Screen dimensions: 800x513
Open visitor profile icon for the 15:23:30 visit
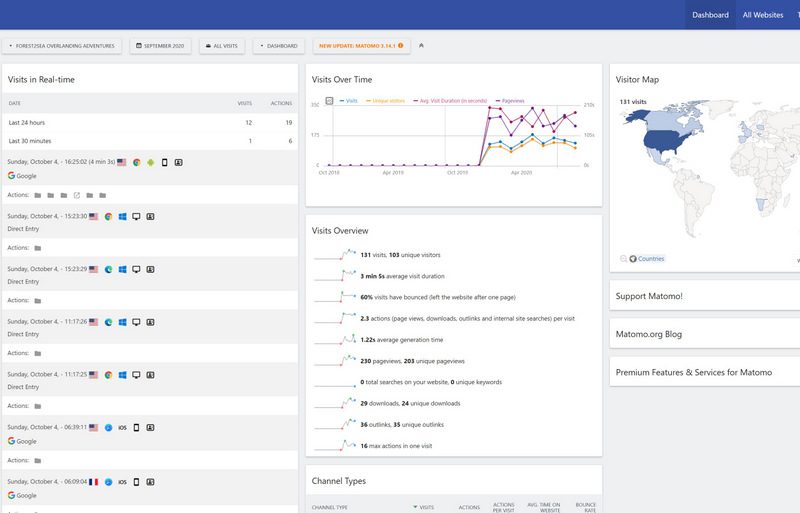click(x=150, y=216)
